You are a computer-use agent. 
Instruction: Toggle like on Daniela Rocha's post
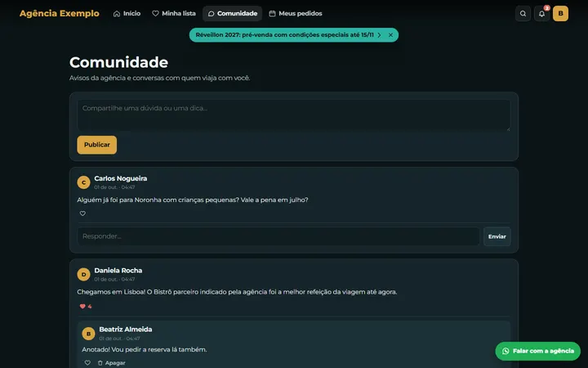pyautogui.click(x=86, y=306)
